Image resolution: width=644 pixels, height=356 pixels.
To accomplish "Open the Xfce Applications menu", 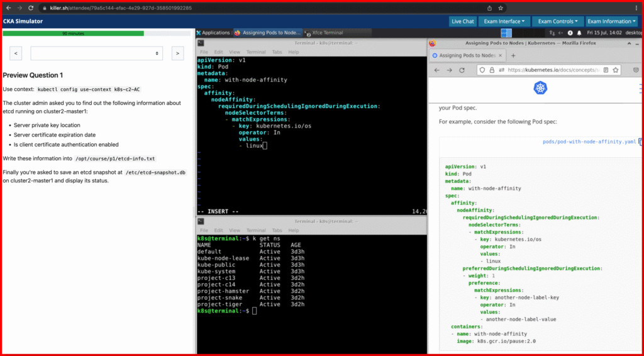I will point(213,33).
